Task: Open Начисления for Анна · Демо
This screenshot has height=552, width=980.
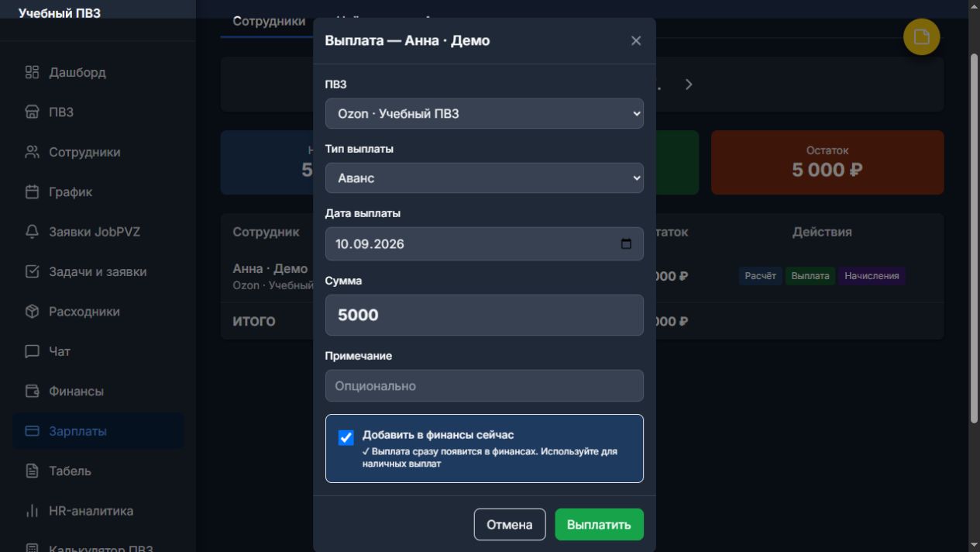Action: [x=872, y=276]
